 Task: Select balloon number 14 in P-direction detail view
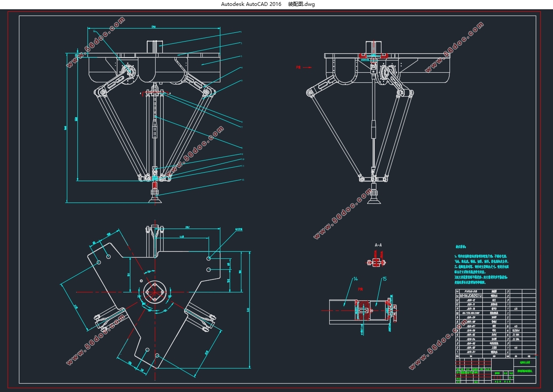coord(355,279)
